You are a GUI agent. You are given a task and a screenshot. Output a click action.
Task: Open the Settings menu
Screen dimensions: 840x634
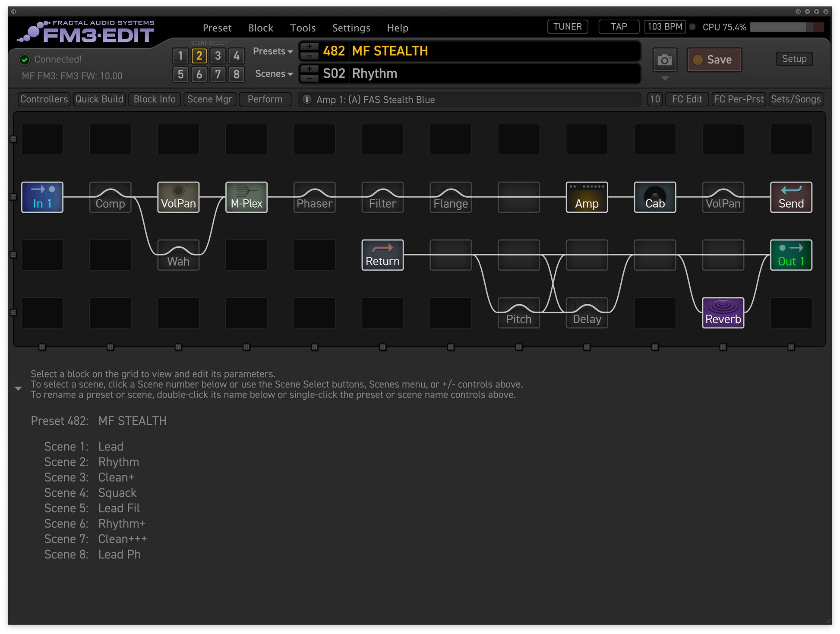point(351,28)
